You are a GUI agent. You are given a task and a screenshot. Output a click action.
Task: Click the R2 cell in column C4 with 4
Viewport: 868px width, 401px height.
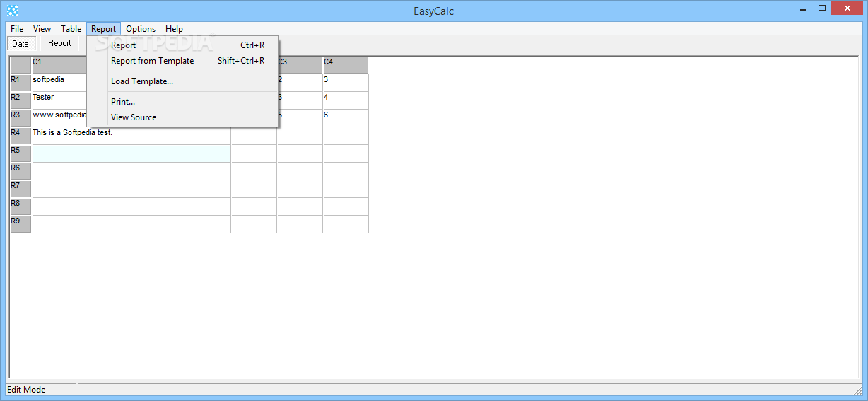click(346, 100)
